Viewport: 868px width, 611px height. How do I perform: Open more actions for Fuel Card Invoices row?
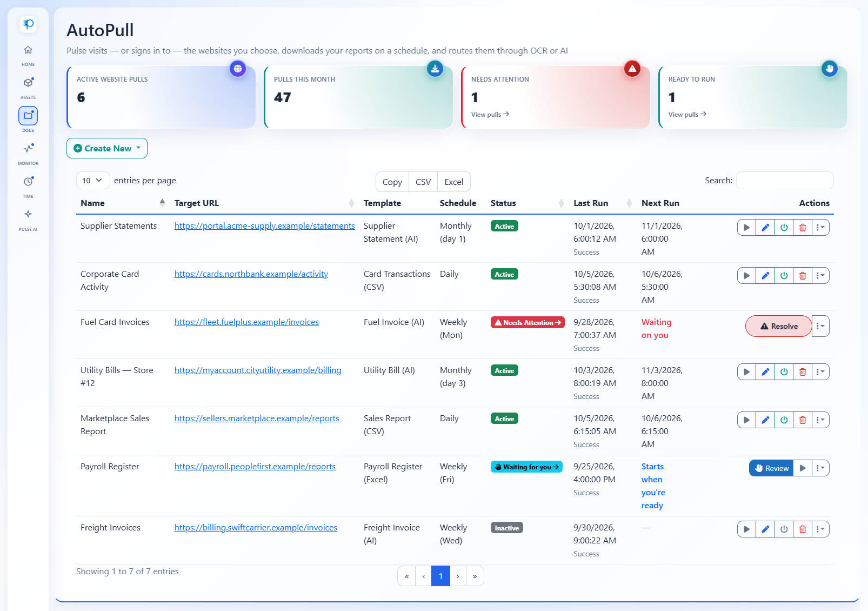click(x=820, y=326)
